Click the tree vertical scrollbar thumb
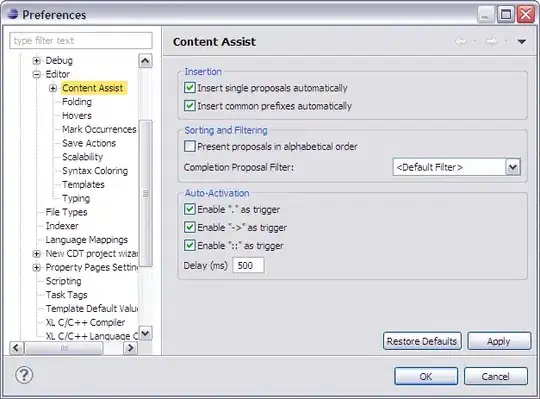 pos(145,193)
